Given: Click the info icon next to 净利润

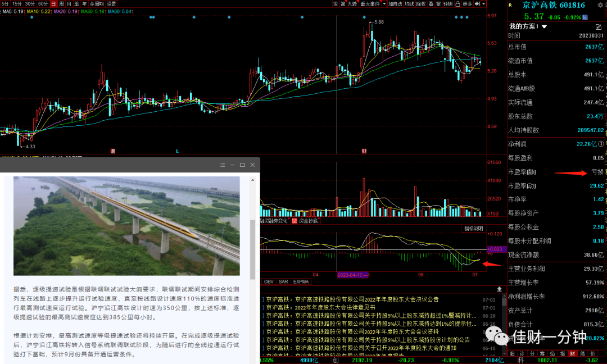Looking at the screenshot, I should (x=601, y=144).
